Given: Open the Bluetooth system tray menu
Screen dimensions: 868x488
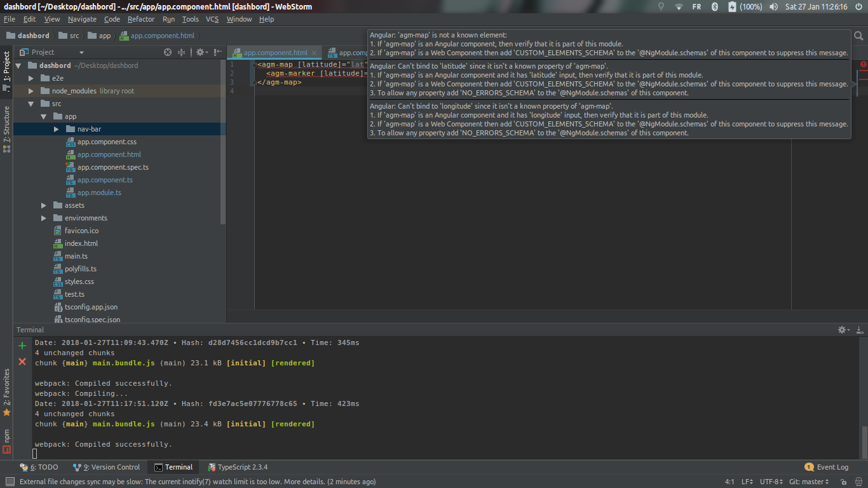Looking at the screenshot, I should [714, 6].
